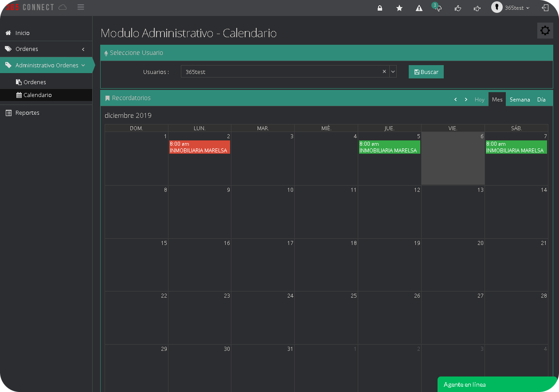Clear the selected 365test user
The image size is (559, 392).
(384, 72)
